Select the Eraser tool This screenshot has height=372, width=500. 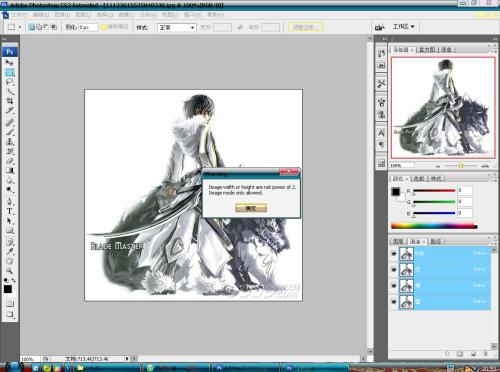click(x=9, y=161)
